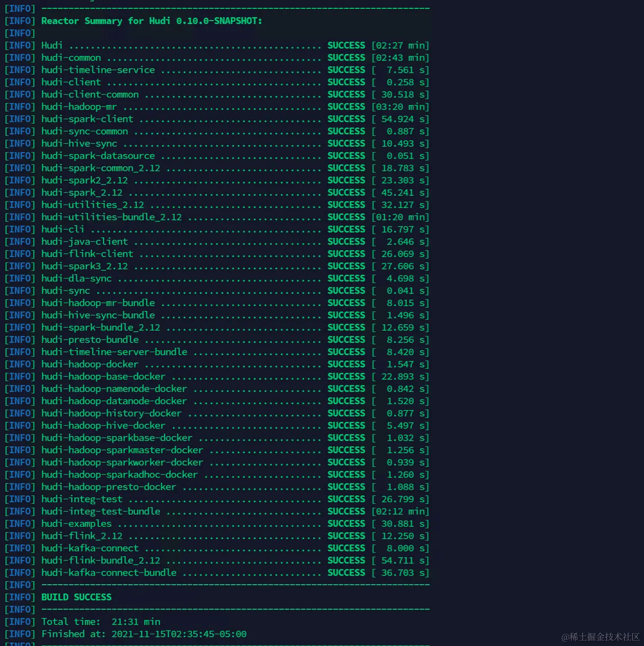Image resolution: width=644 pixels, height=646 pixels.
Task: Click the '[02:12 min]' duration value
Action: point(401,511)
